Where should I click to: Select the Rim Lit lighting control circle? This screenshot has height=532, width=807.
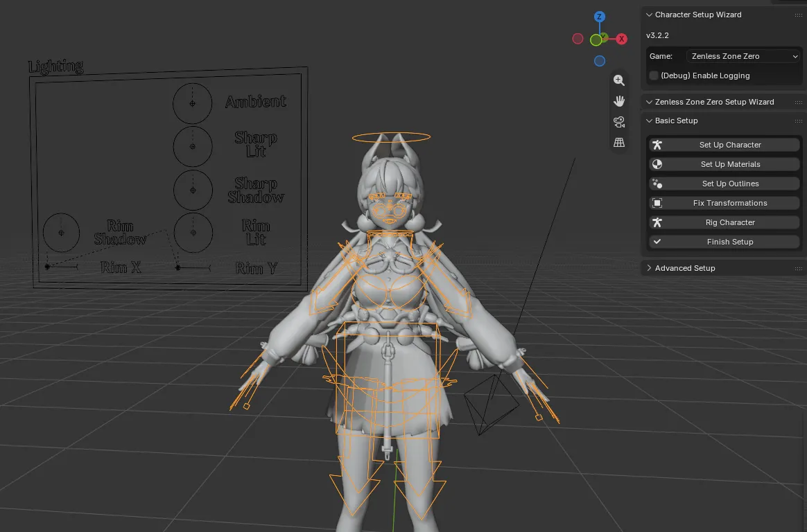pos(193,233)
